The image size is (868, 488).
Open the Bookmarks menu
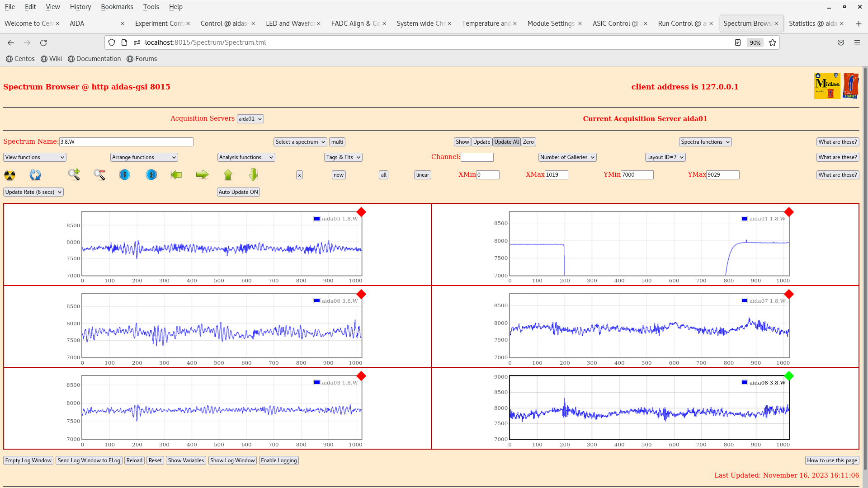(x=117, y=7)
